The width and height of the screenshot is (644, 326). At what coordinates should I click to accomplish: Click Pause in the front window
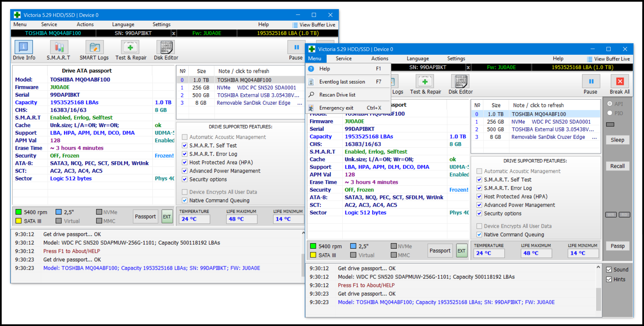coord(591,84)
